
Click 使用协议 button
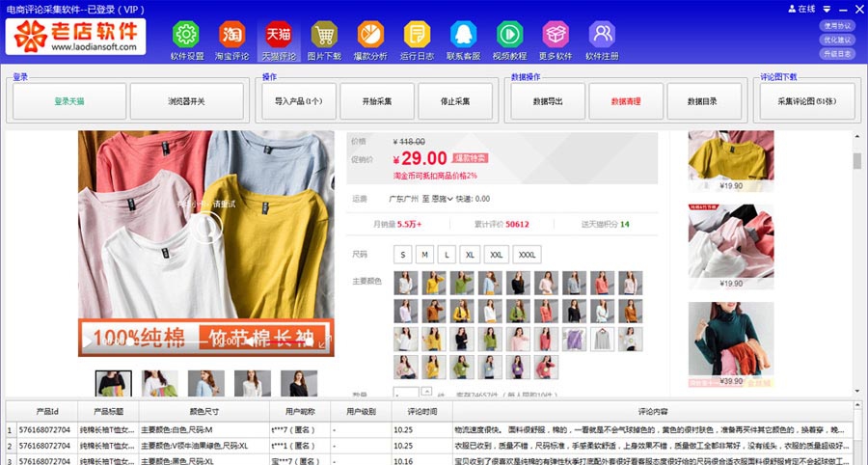tap(837, 26)
